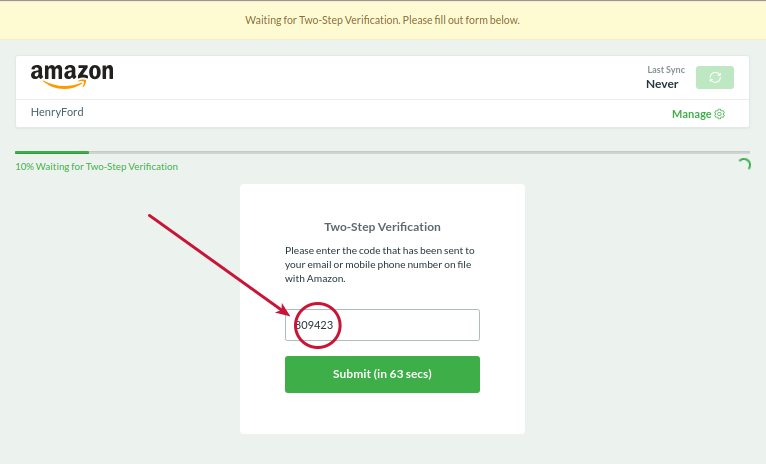Click the verification code input field
This screenshot has height=464, width=766.
point(382,325)
